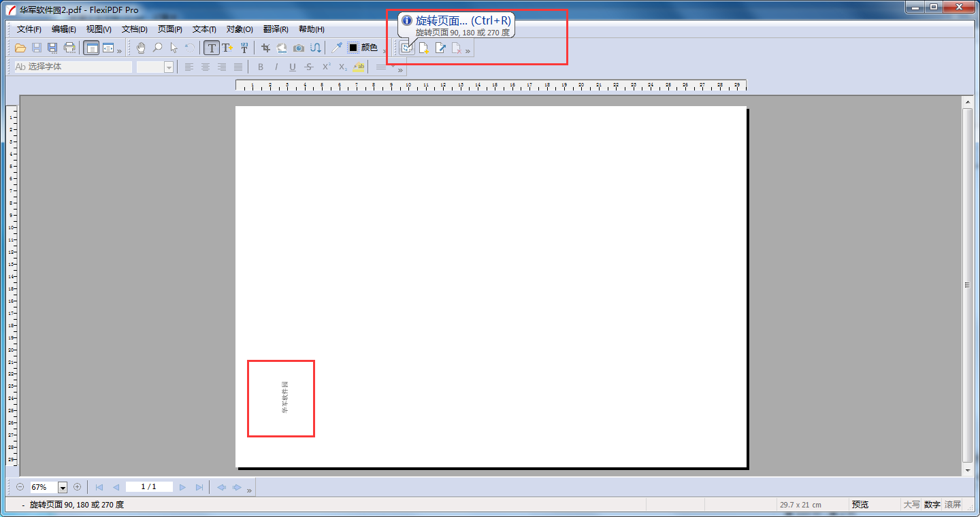Print the document using printer icon
This screenshot has height=517, width=980.
click(69, 48)
